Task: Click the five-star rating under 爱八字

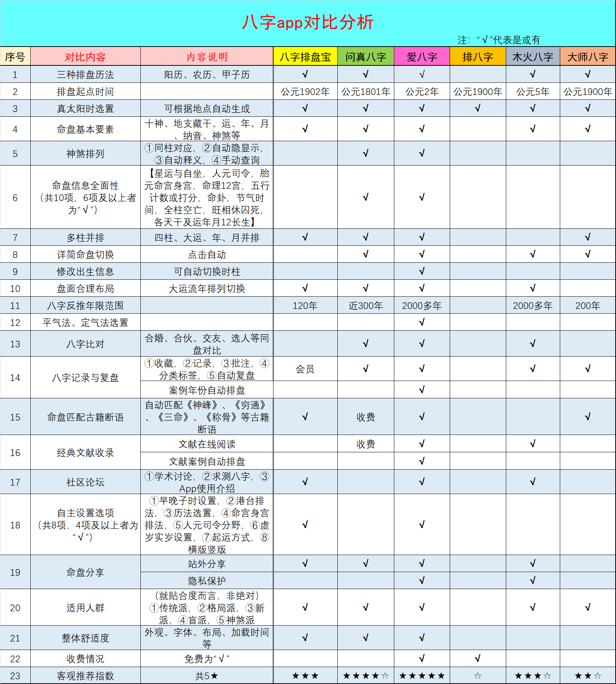Action: pos(422,676)
